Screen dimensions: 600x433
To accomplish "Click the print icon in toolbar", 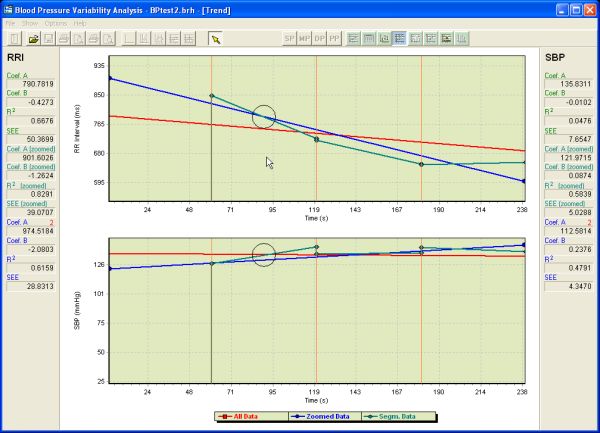I will tap(64, 39).
